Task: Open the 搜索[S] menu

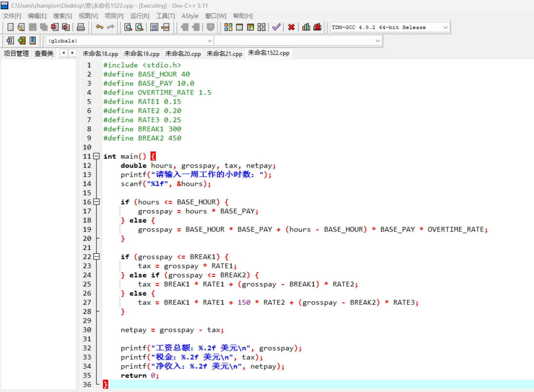Action: coord(63,16)
